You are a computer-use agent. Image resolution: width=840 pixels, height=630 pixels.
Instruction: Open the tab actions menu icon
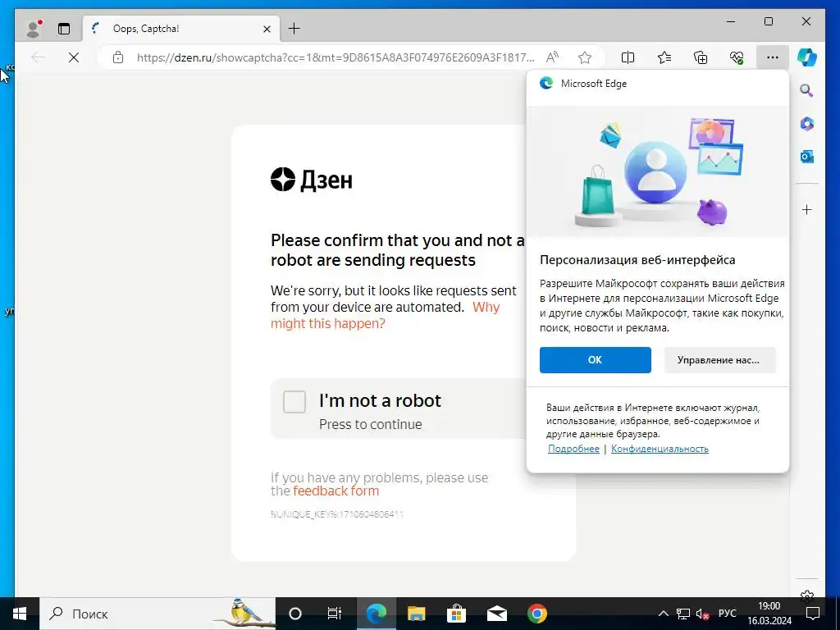(x=64, y=29)
